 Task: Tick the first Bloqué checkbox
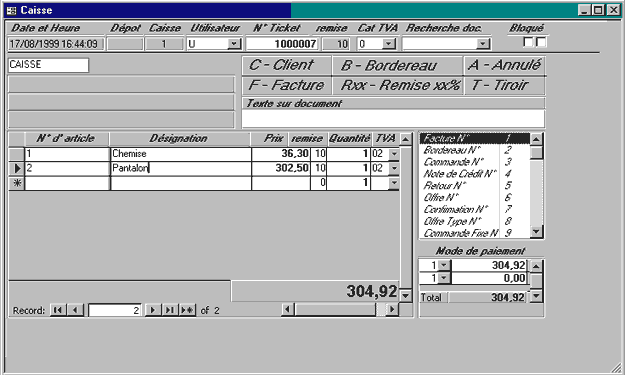[528, 42]
